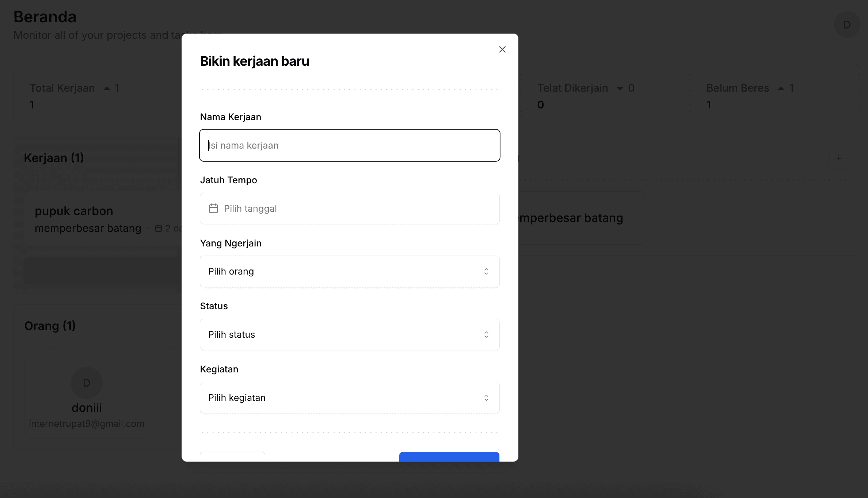Click the blue submit button
The image size is (868, 498).
449,458
